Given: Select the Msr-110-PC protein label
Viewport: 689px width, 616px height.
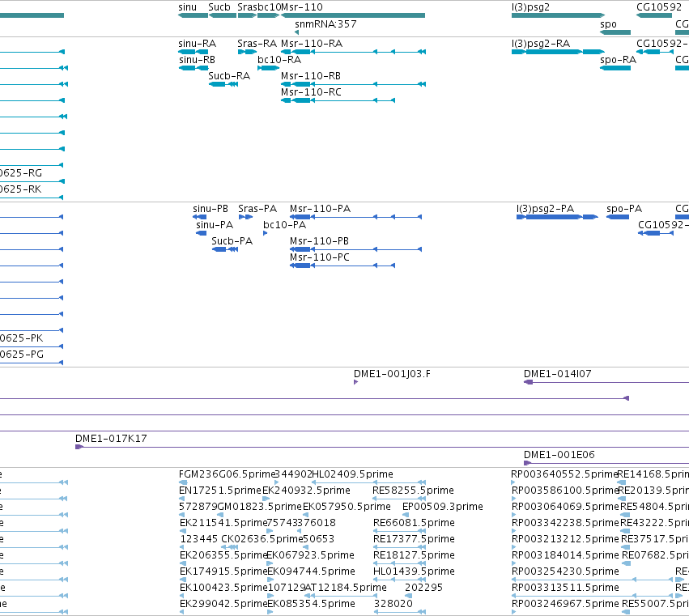Looking at the screenshot, I should click(320, 257).
